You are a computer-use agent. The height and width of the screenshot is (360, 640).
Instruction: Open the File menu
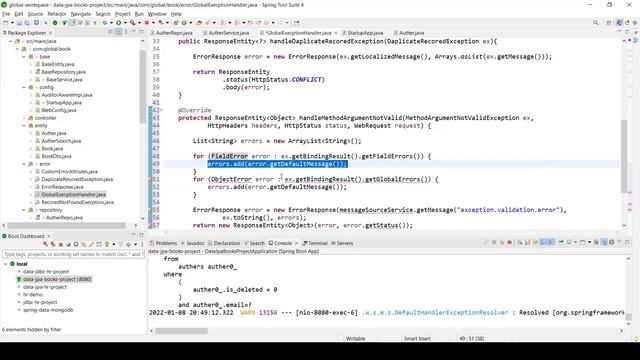(6, 14)
